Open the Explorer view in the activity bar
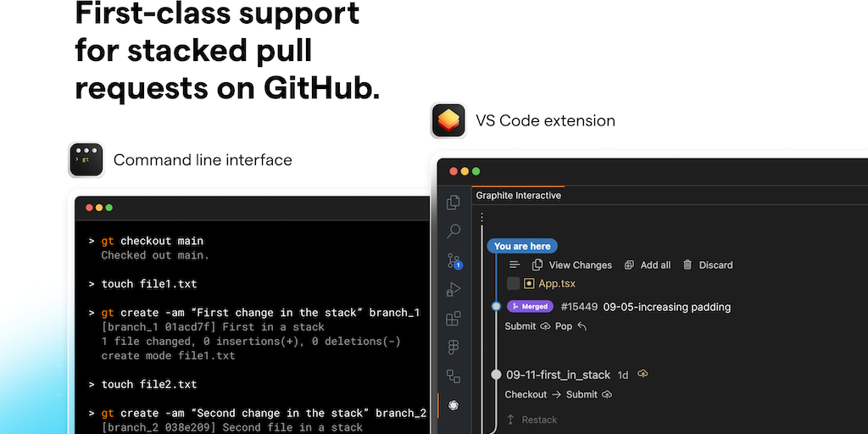This screenshot has width=868, height=434. pos(453,202)
